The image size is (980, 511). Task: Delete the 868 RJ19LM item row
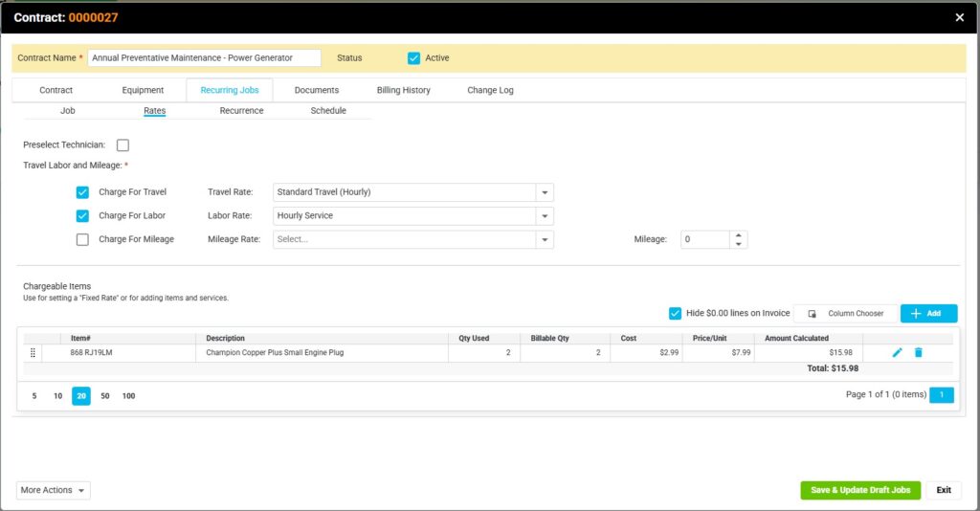tap(918, 352)
